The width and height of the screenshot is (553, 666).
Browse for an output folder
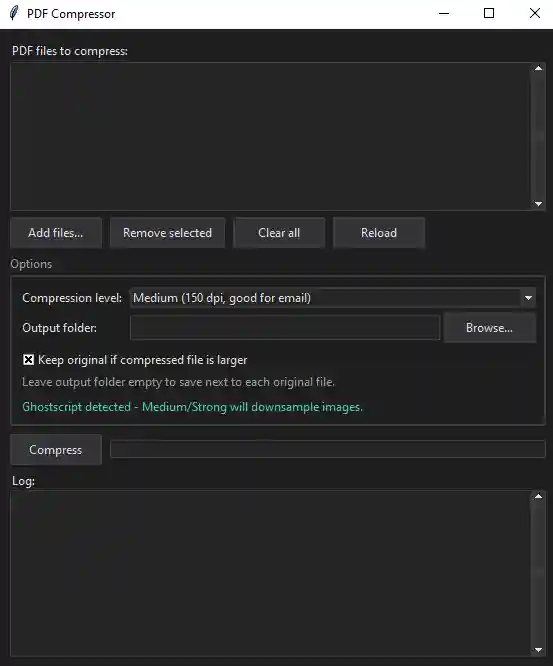(490, 328)
